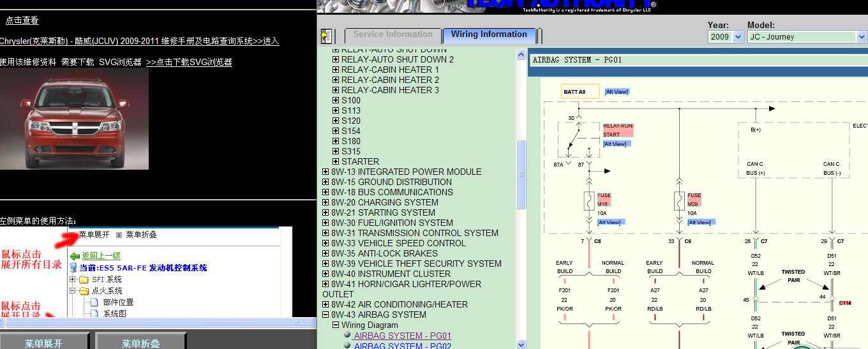Collapse the Wiring Diagram subfolder

(336, 325)
